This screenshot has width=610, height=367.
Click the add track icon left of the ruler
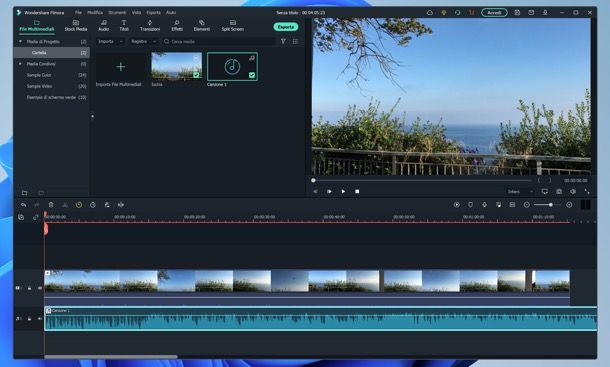point(21,217)
